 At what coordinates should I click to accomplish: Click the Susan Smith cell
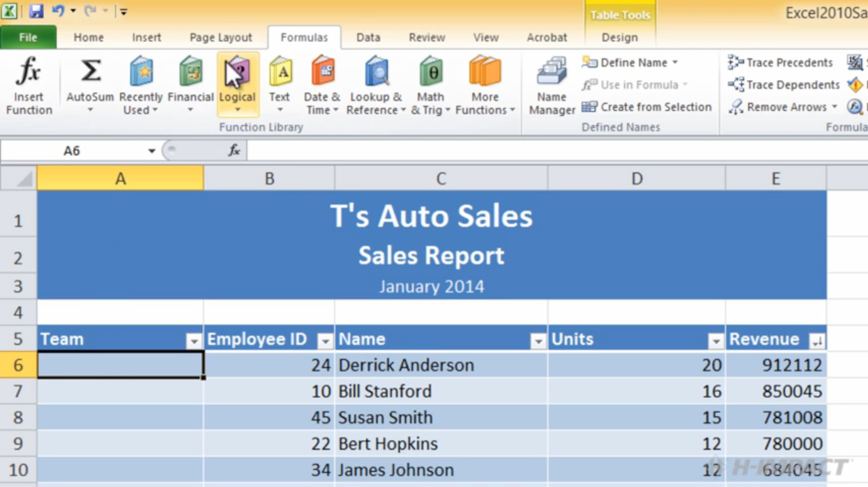point(440,417)
